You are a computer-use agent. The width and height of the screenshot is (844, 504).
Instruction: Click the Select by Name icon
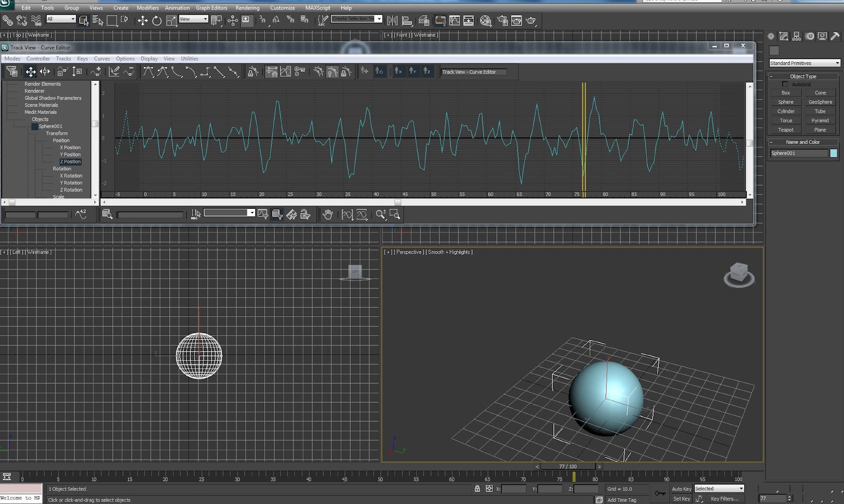[98, 21]
